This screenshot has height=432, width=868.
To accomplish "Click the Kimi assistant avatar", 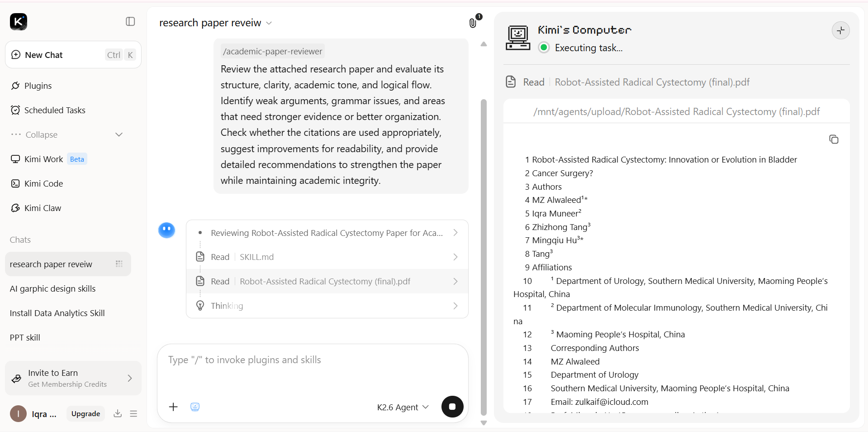I will (166, 230).
